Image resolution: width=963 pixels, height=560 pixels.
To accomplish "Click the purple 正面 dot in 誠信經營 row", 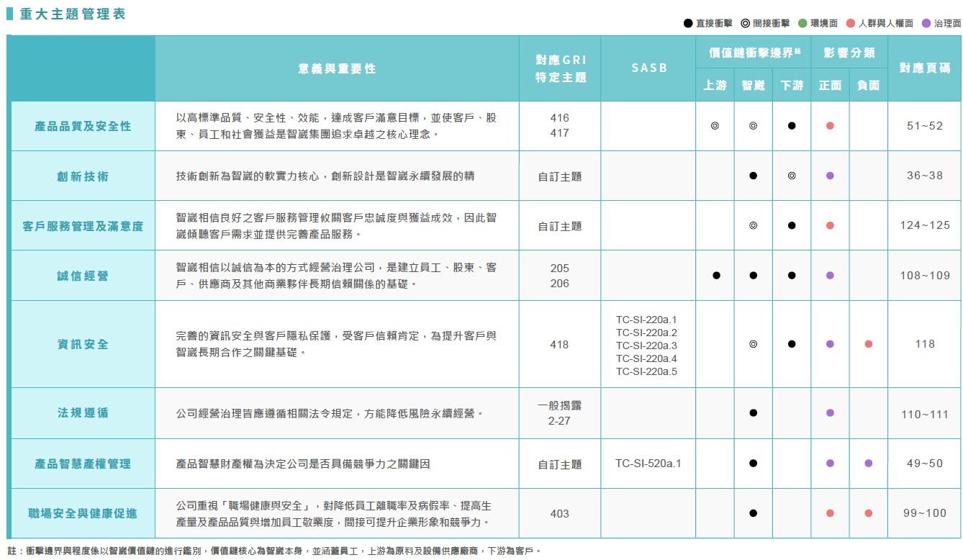I will [830, 275].
